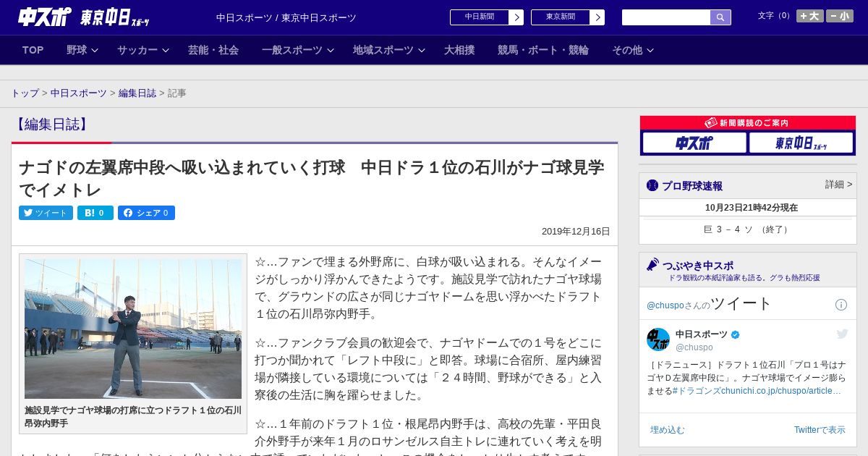Bookmark with Hatena B! button

click(x=95, y=213)
